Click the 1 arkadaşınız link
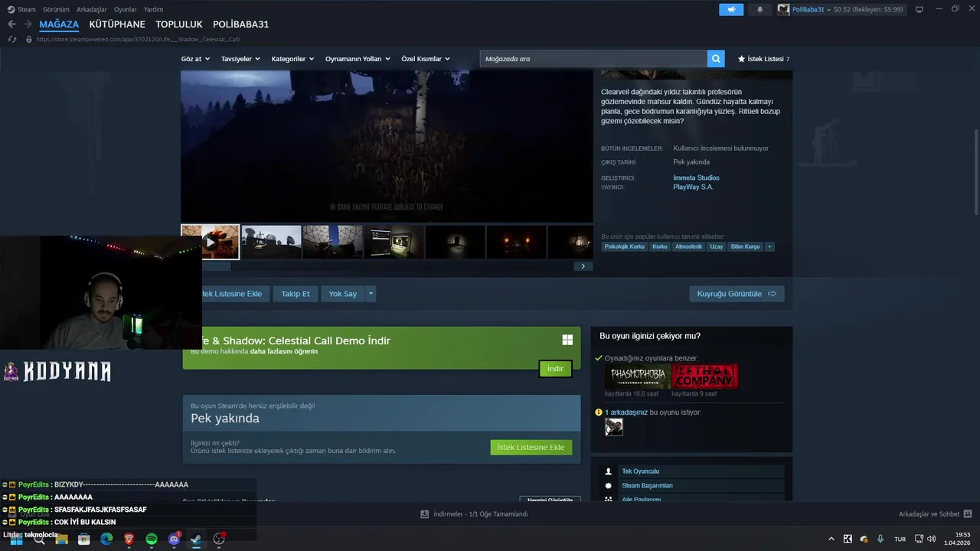Viewport: 980px width, 551px height. pos(626,412)
